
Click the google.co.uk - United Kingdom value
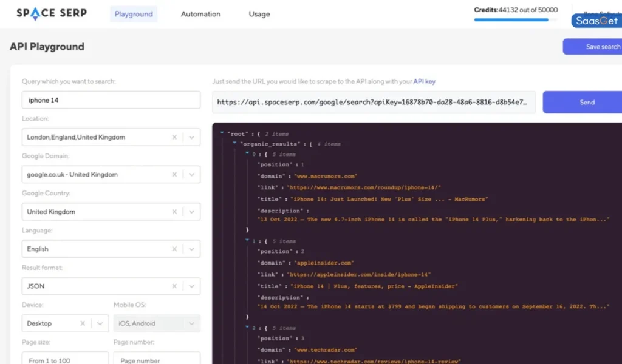(x=72, y=174)
